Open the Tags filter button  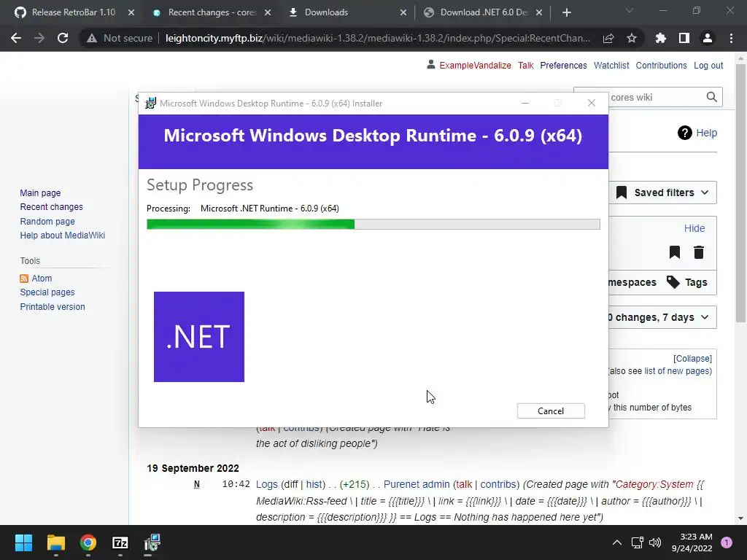[x=686, y=282]
